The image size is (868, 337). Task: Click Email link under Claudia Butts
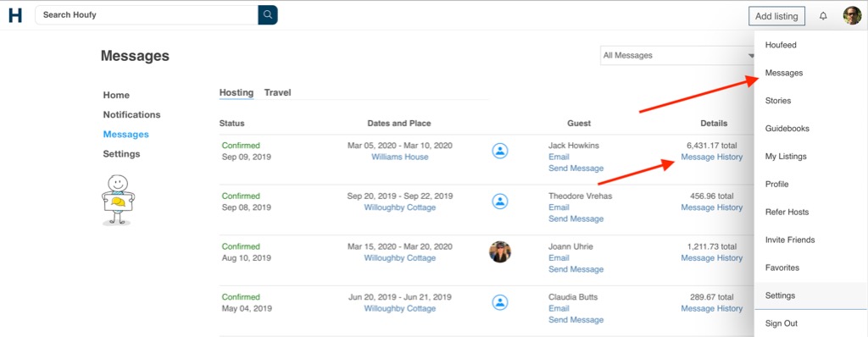pyautogui.click(x=559, y=308)
